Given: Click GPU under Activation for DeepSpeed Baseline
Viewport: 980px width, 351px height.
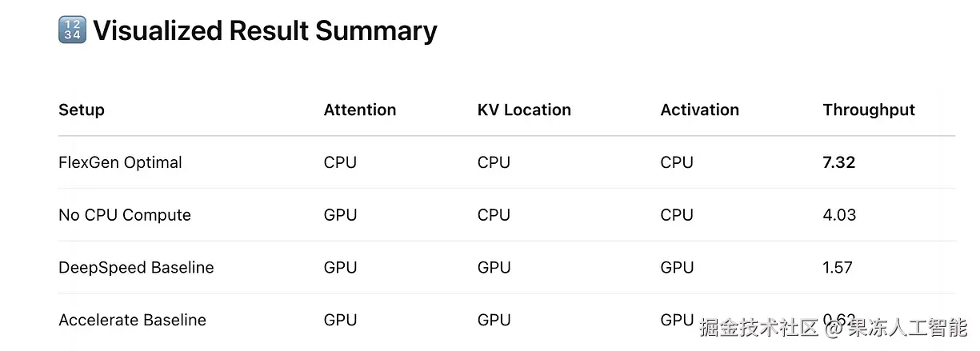Looking at the screenshot, I should pyautogui.click(x=678, y=267).
